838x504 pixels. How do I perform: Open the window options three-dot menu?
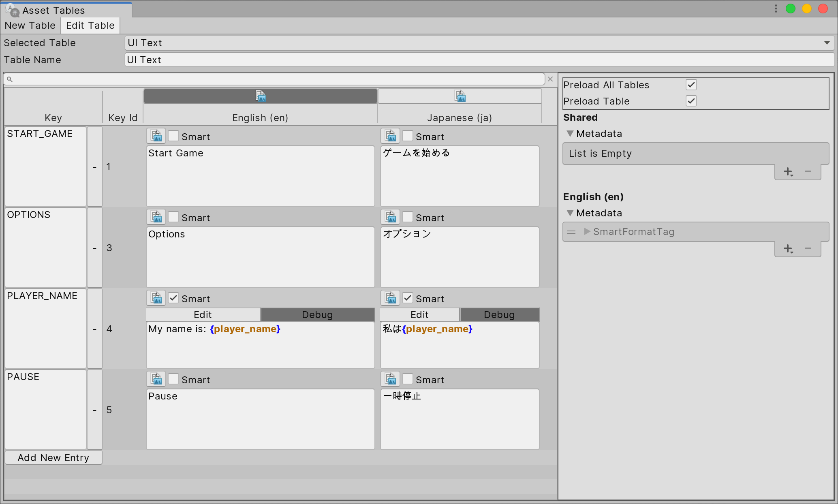point(775,9)
